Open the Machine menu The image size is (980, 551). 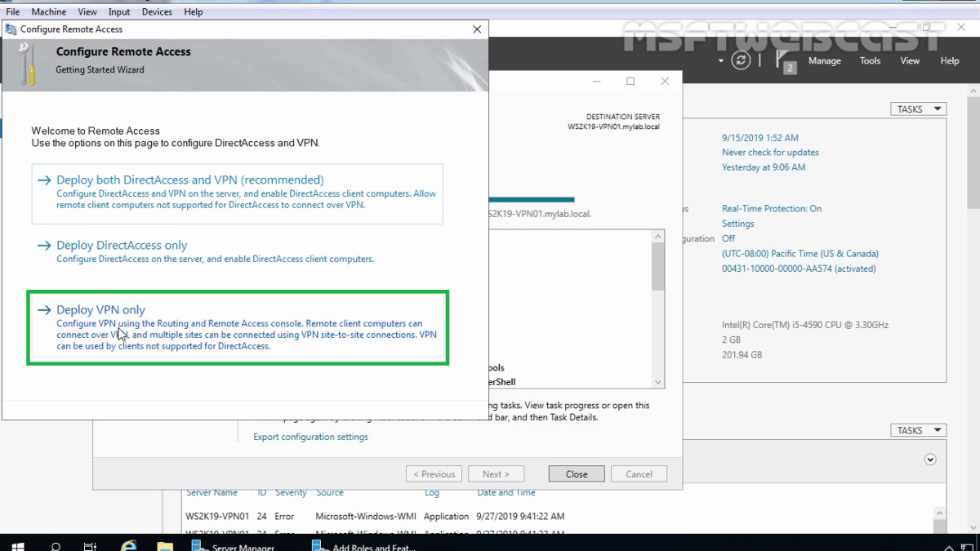tap(49, 12)
